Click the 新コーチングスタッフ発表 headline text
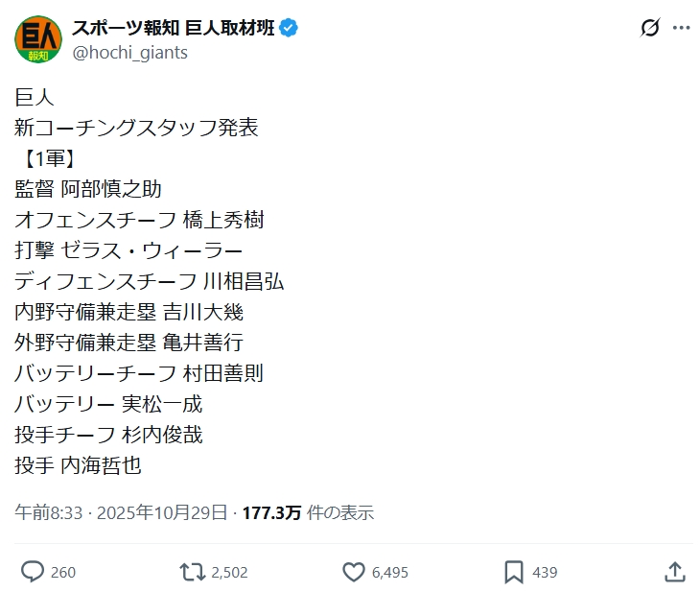This screenshot has width=700, height=592. coord(137,128)
